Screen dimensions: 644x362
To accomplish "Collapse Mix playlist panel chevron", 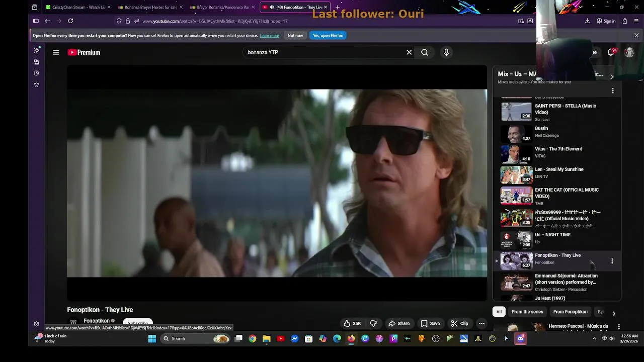I will (612, 77).
